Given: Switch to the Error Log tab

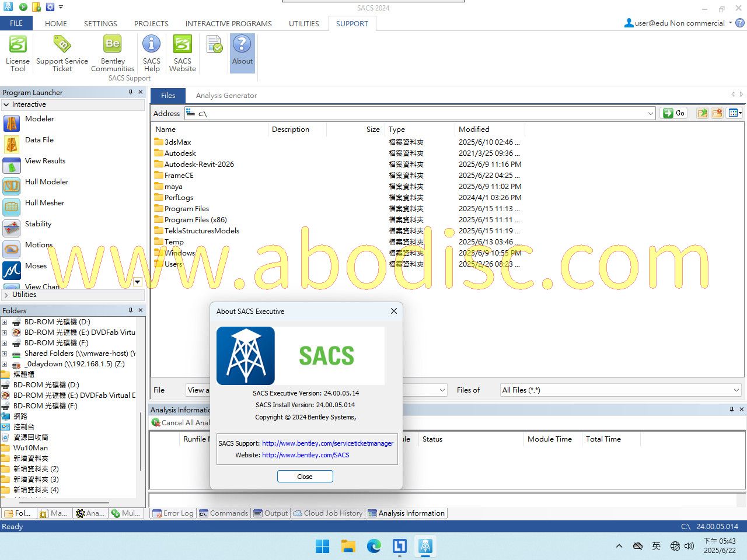Looking at the screenshot, I should tap(173, 513).
